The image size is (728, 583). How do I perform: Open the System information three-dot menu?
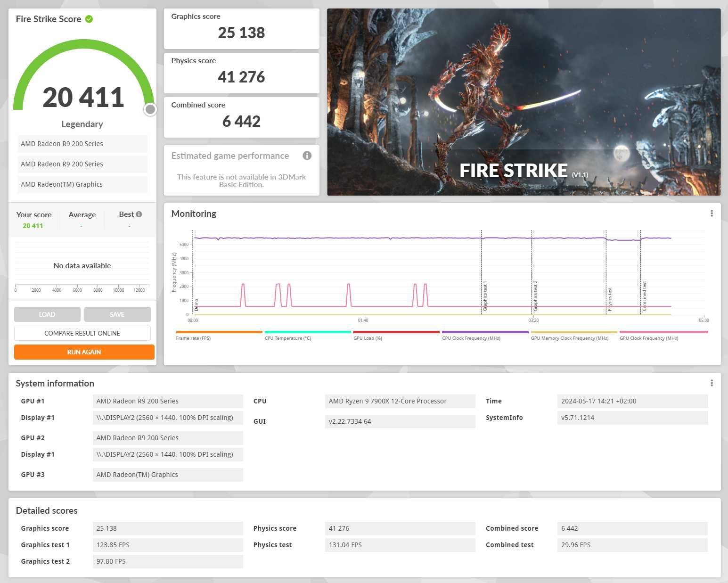point(712,383)
